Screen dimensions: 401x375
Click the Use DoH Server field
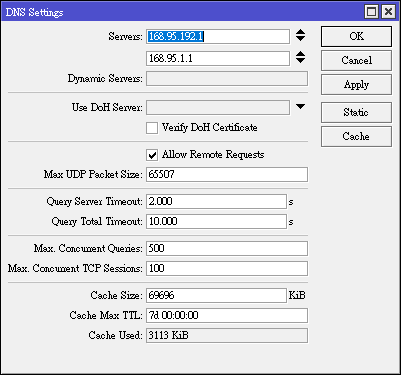pos(218,108)
